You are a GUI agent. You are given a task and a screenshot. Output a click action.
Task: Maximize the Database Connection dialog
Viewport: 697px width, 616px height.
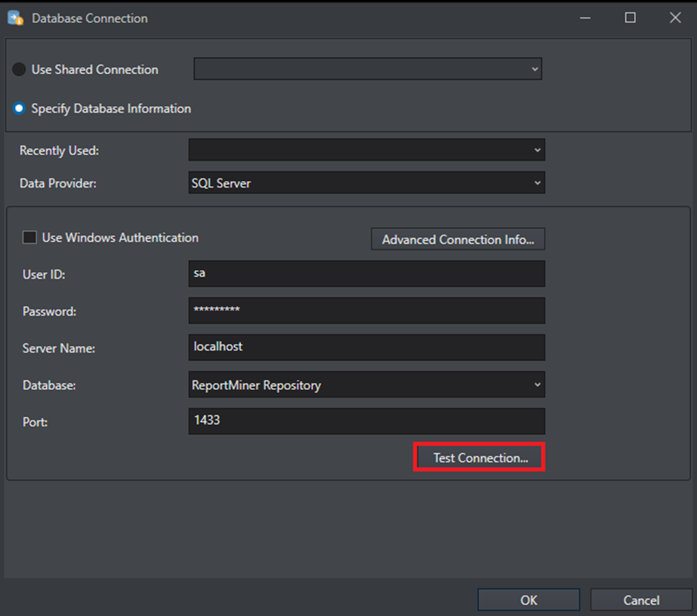click(630, 18)
